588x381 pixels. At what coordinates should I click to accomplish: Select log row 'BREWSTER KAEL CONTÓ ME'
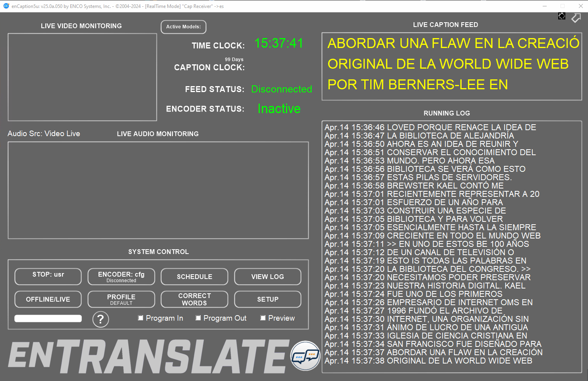tap(414, 186)
